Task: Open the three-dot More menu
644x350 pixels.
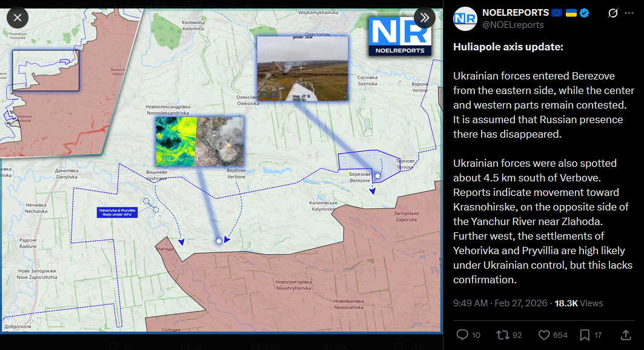Action: (629, 13)
